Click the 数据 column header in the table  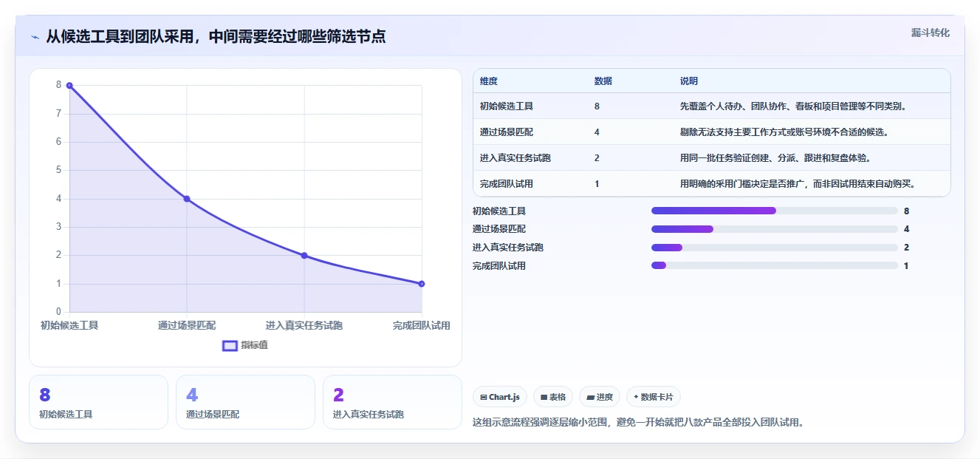[603, 81]
